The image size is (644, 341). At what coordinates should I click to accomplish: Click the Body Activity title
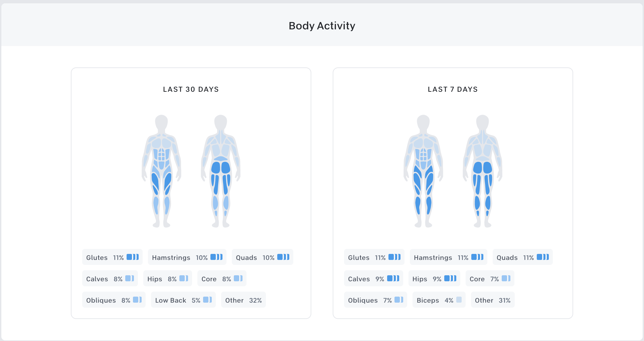coord(322,26)
